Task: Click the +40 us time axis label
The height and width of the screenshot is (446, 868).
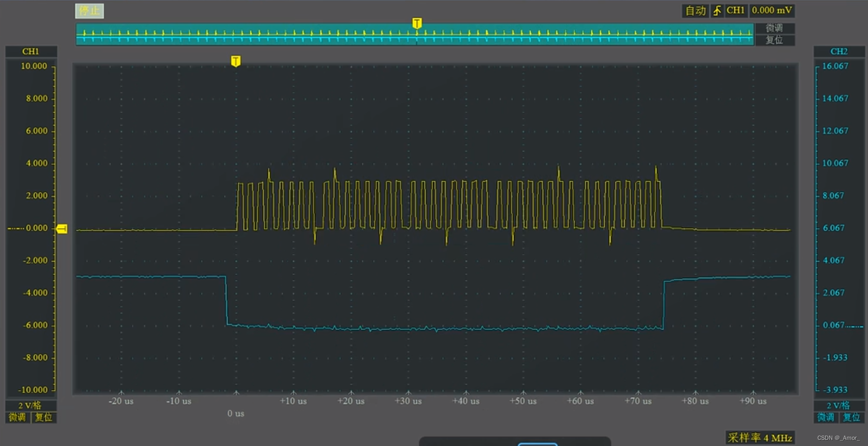Action: coord(466,401)
